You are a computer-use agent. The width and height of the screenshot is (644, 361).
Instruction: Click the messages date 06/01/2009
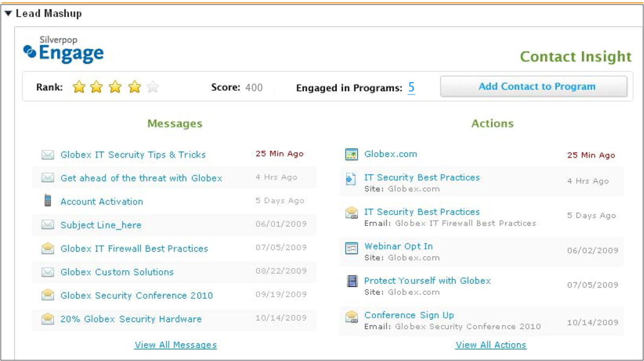(x=281, y=224)
